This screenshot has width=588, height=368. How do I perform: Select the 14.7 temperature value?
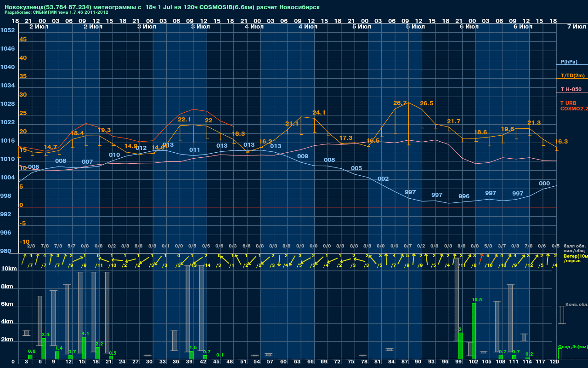[x=51, y=147]
